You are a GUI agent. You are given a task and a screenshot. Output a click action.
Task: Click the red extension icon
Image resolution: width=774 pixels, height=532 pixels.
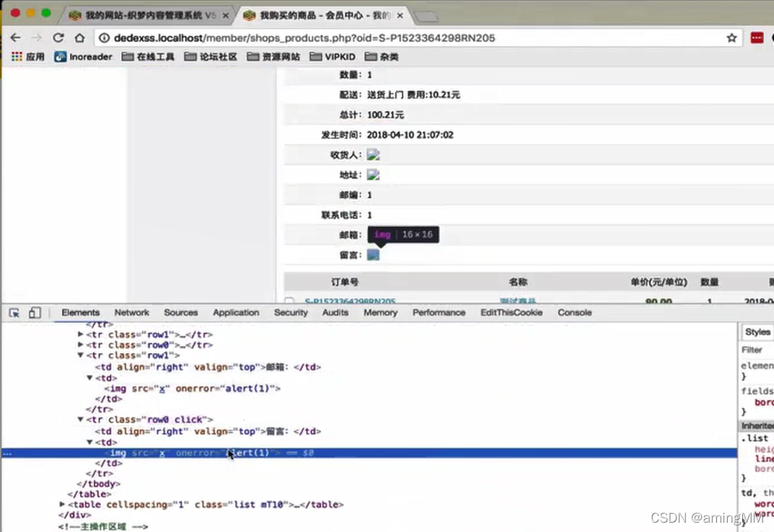757,37
